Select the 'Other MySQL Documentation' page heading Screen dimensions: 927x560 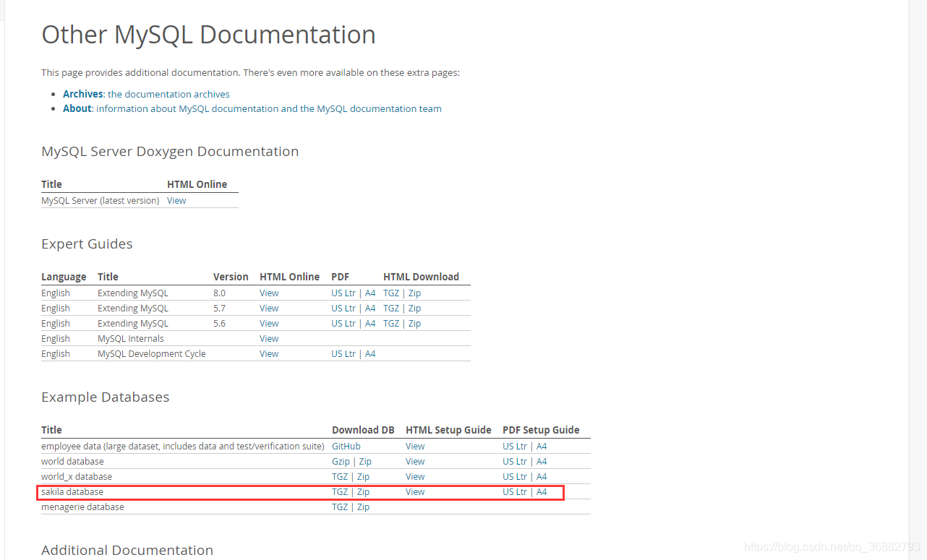coord(208,35)
